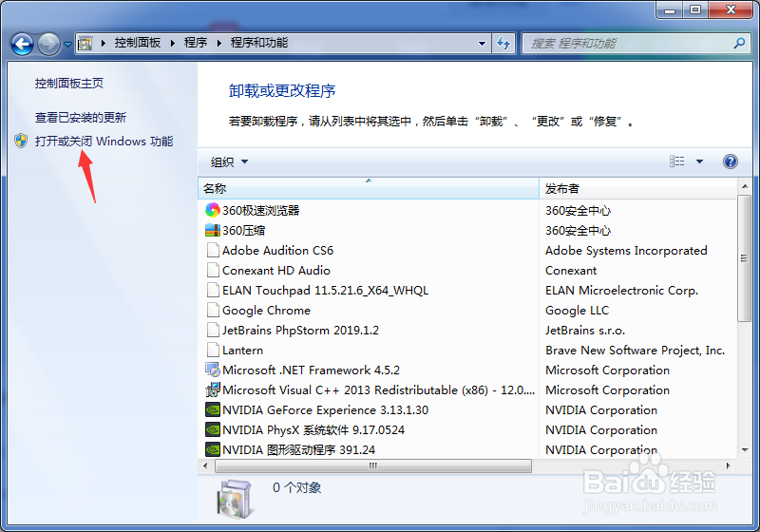Open the view options dropdown arrow

[x=699, y=161]
